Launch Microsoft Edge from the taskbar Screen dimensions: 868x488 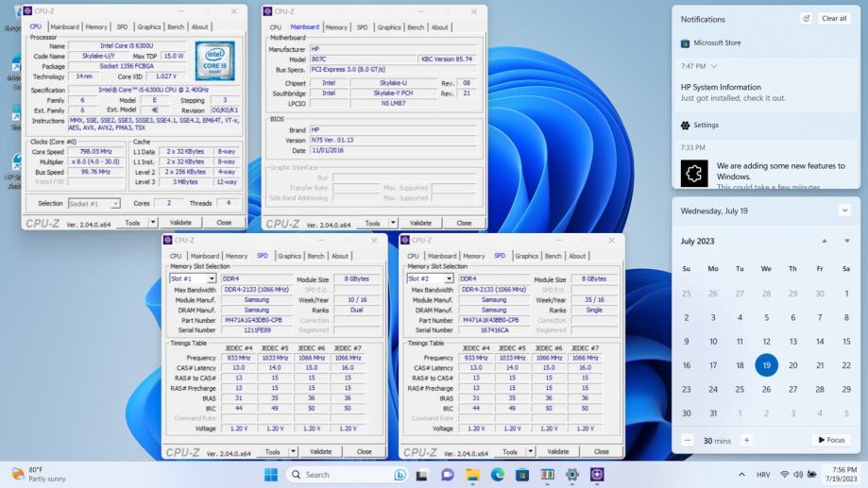pyautogui.click(x=497, y=475)
